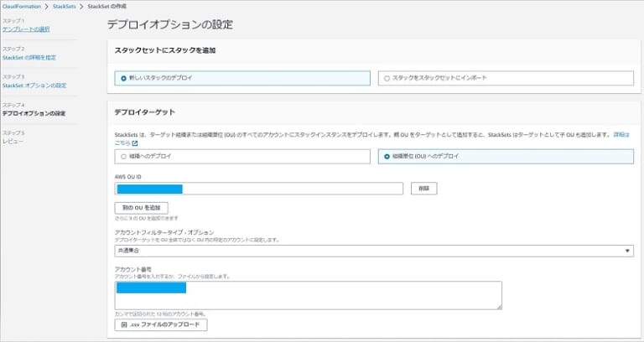Go to StackSets breadcrumb link

[65, 7]
